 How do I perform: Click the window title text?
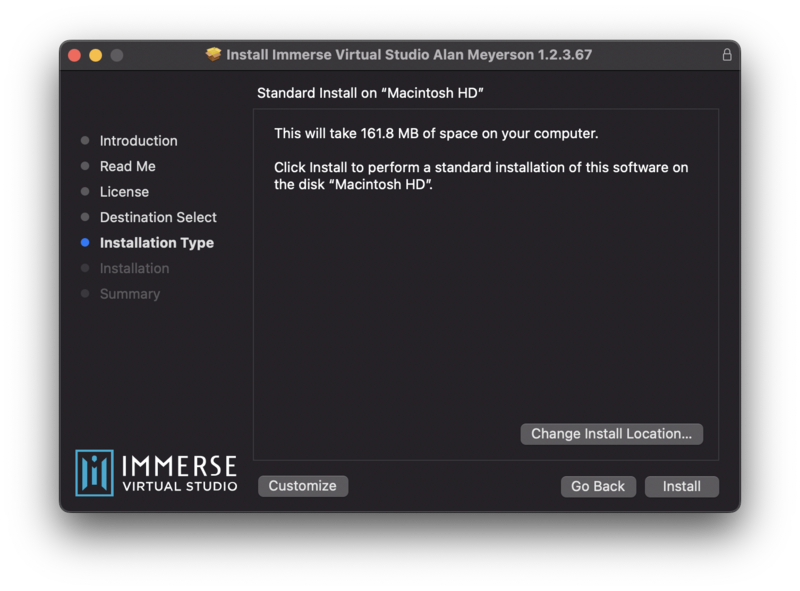coord(409,55)
